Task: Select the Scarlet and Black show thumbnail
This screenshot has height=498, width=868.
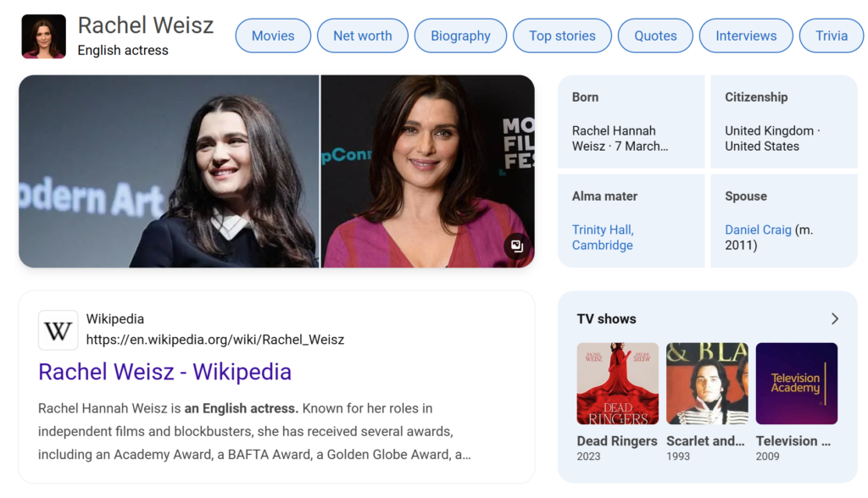Action: pos(707,384)
